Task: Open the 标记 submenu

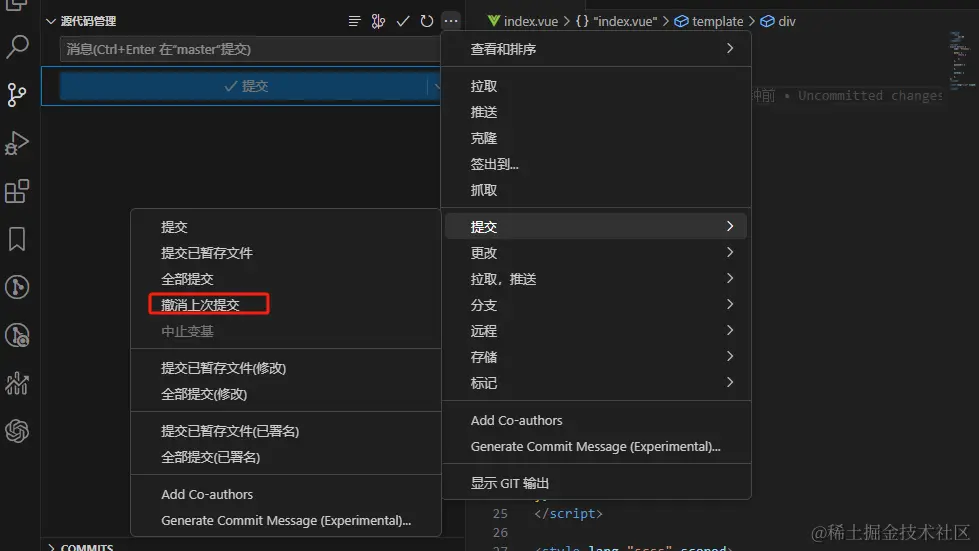Action: click(x=596, y=383)
